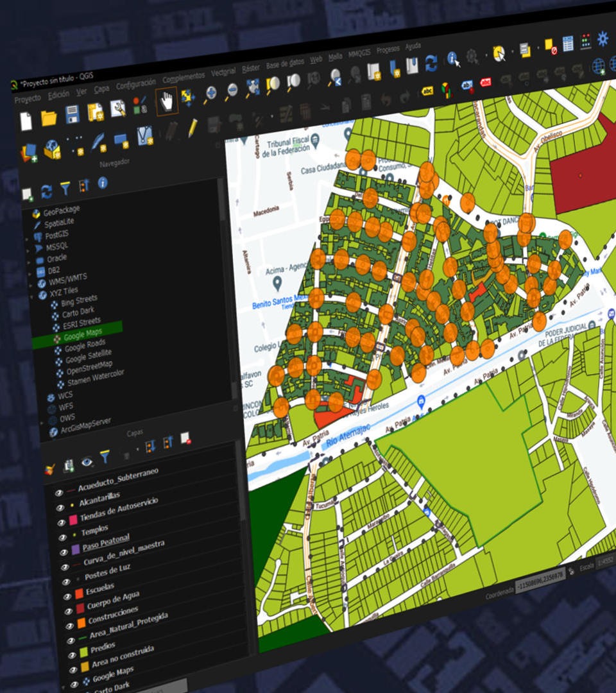Screen dimensions: 616x693
Task: Hide the Acueducto_Subterraneo layer
Action: coord(59,493)
